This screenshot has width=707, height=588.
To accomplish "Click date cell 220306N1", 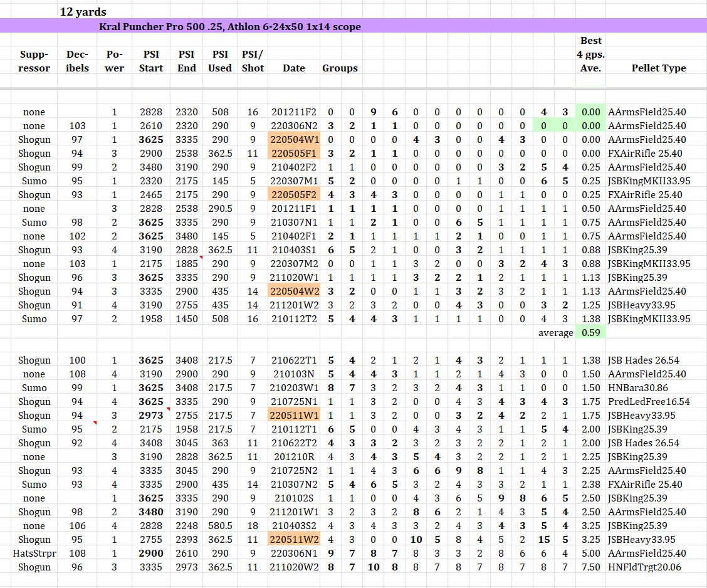I will pos(294,554).
